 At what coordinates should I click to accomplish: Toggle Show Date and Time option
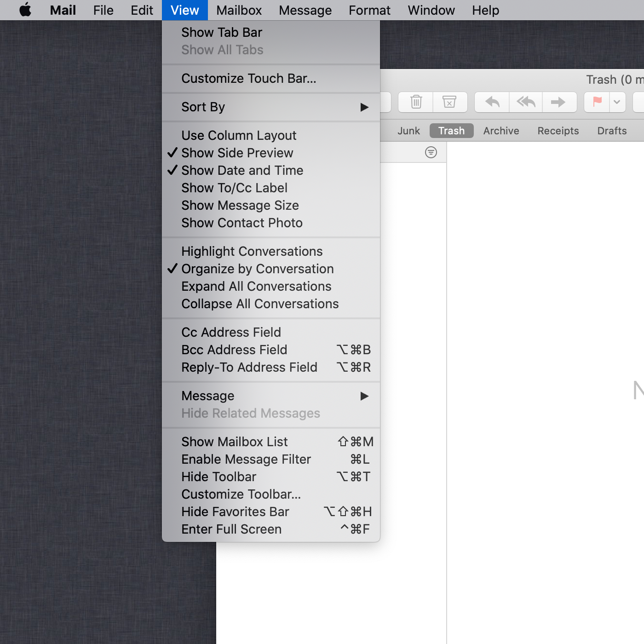point(271,170)
